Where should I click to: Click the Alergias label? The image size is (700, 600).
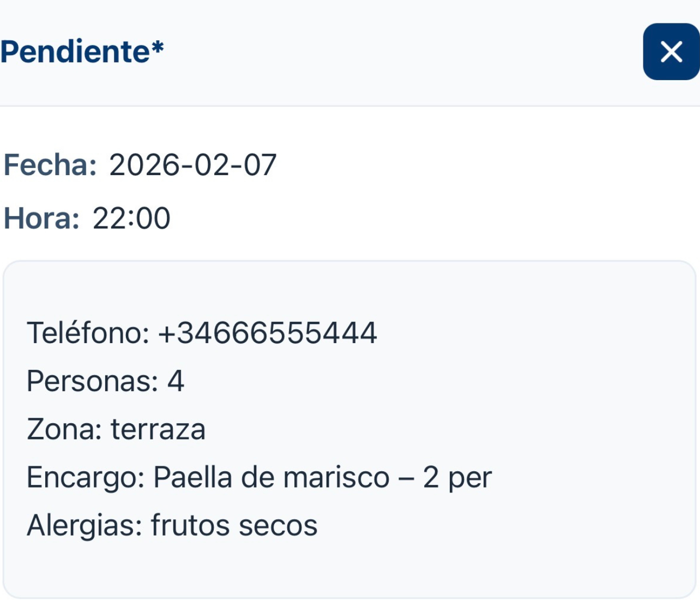pos(85,525)
